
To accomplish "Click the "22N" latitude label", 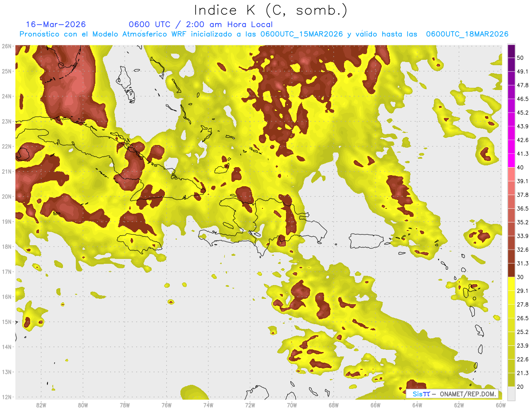I will pyautogui.click(x=6, y=146).
